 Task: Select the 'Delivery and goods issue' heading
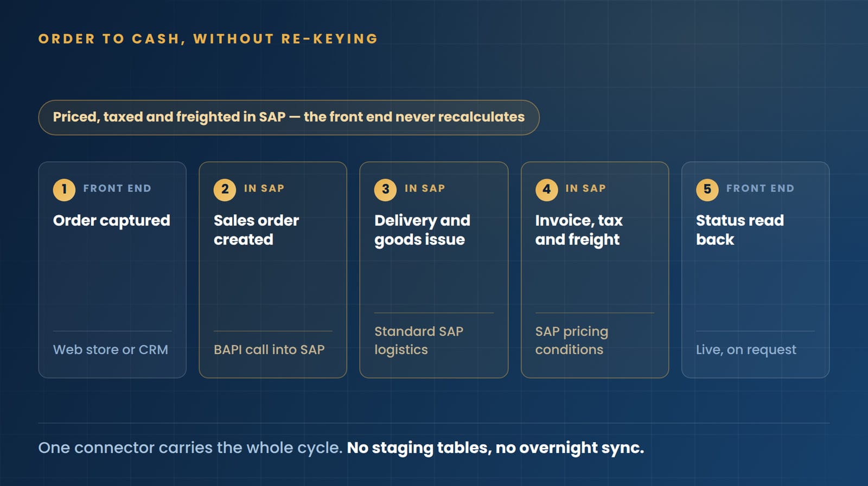423,230
